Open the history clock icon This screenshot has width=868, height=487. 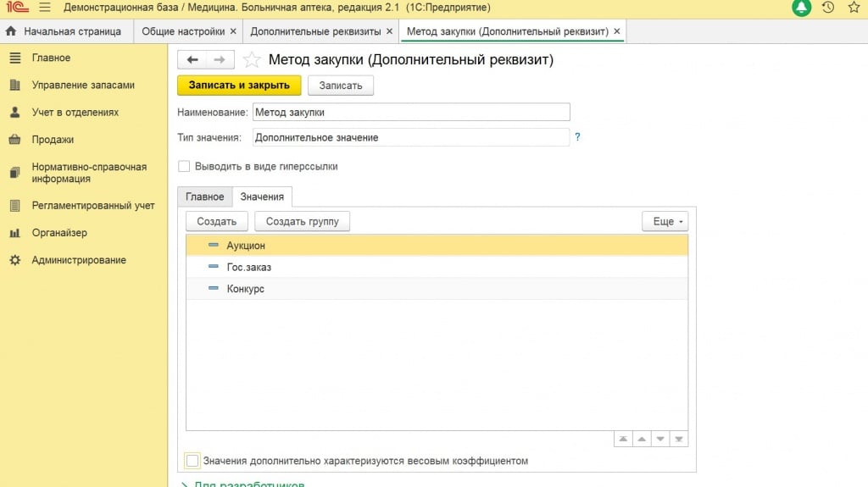828,8
